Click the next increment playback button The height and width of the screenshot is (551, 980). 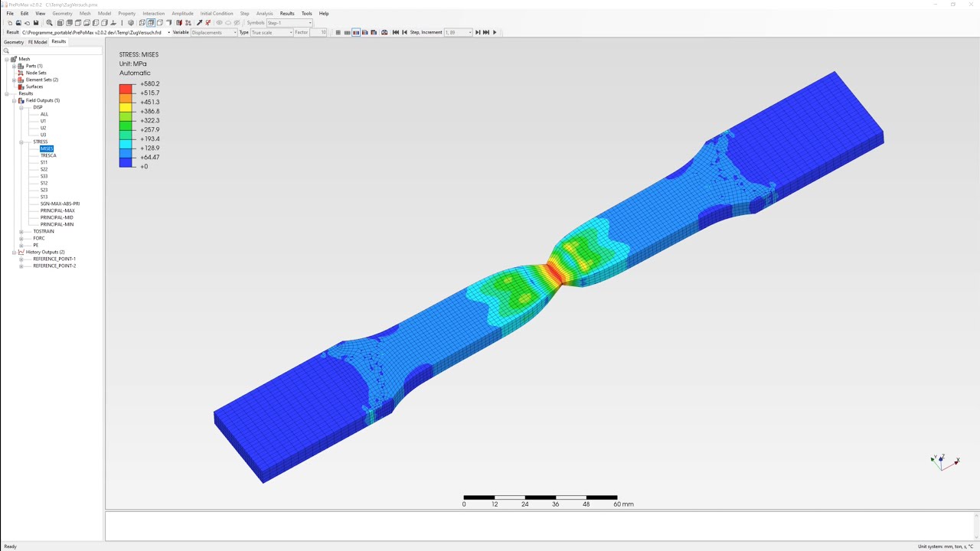(478, 32)
